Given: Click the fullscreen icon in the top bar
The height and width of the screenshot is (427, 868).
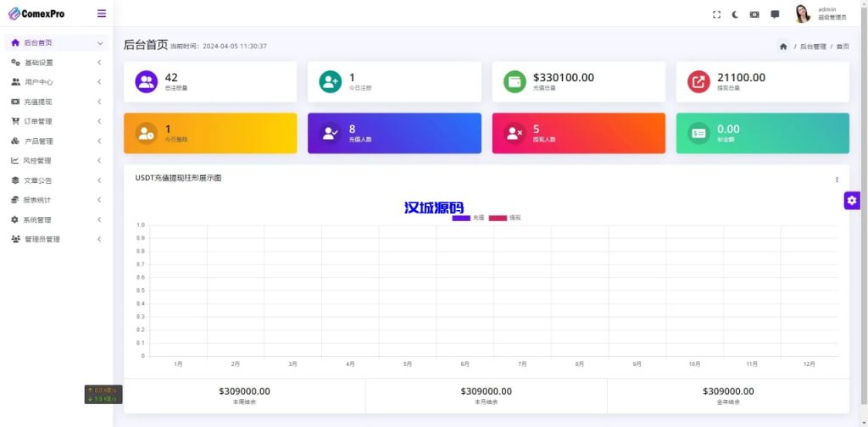Looking at the screenshot, I should pyautogui.click(x=716, y=14).
